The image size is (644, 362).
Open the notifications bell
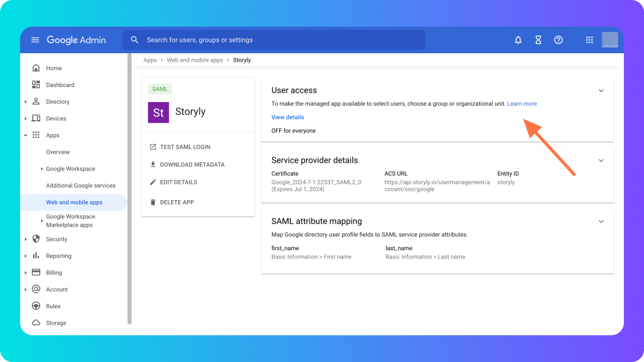(x=518, y=40)
